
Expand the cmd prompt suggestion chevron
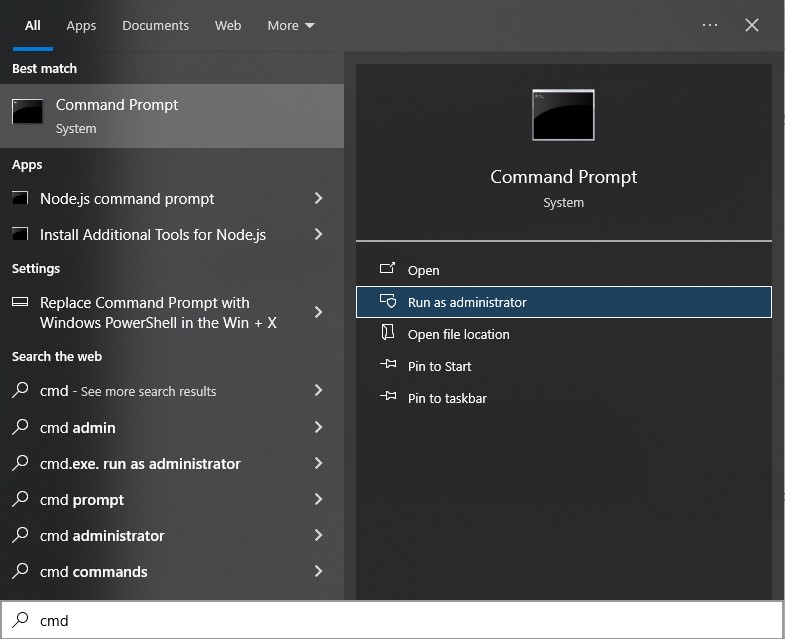tap(318, 499)
